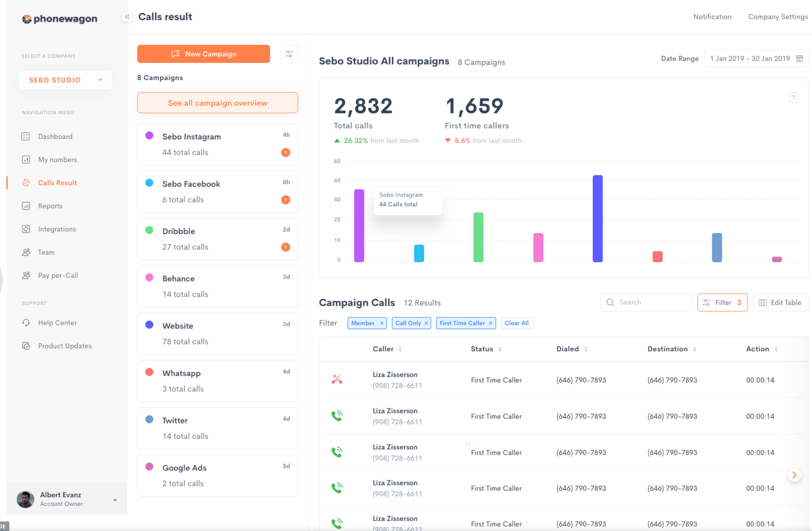Click Sebo Instagram notification badge

[x=285, y=152]
